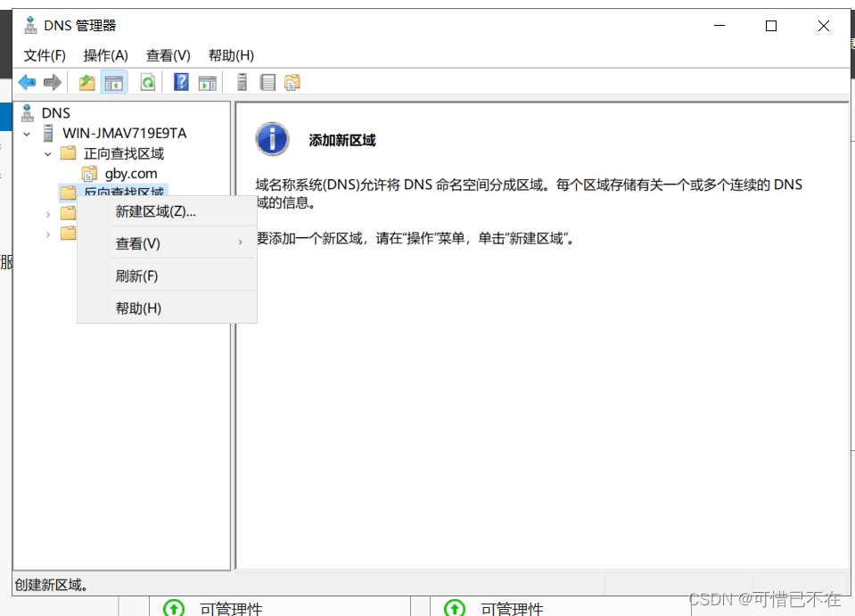Click the server tower toolbar icon
Viewport: 855px width, 616px height.
pyautogui.click(x=243, y=82)
